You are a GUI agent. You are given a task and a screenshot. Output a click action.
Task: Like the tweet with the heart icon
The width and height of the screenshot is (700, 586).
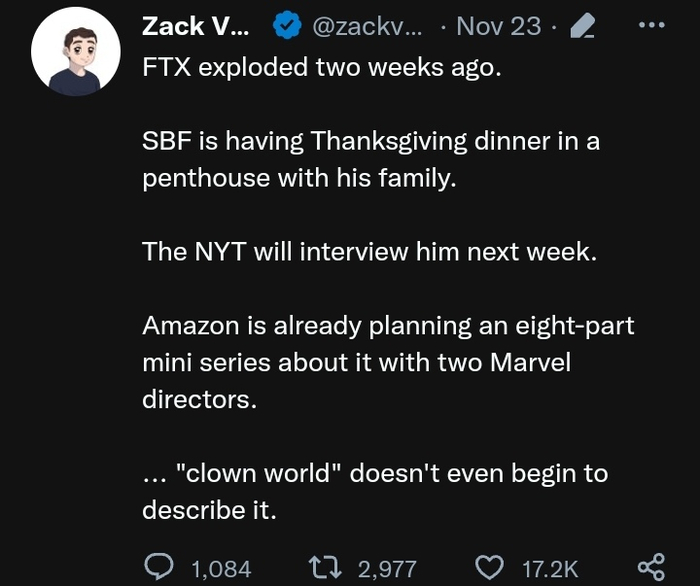489,567
